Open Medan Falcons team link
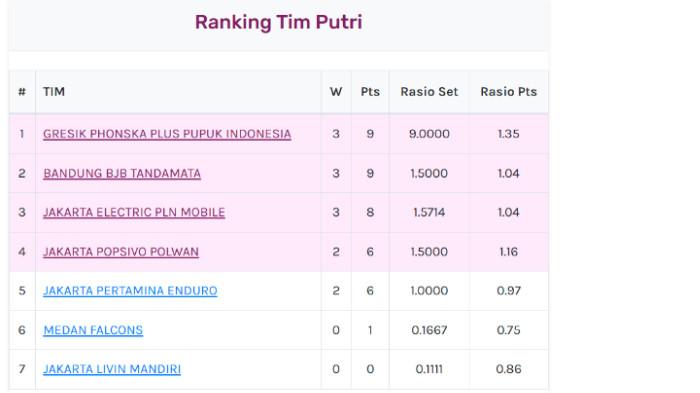 pyautogui.click(x=93, y=330)
